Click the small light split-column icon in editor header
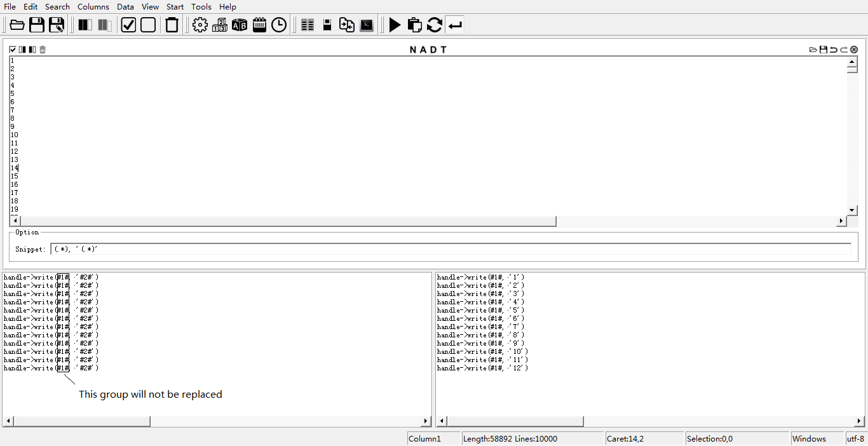Screen dimensions: 868x446 coord(22,50)
